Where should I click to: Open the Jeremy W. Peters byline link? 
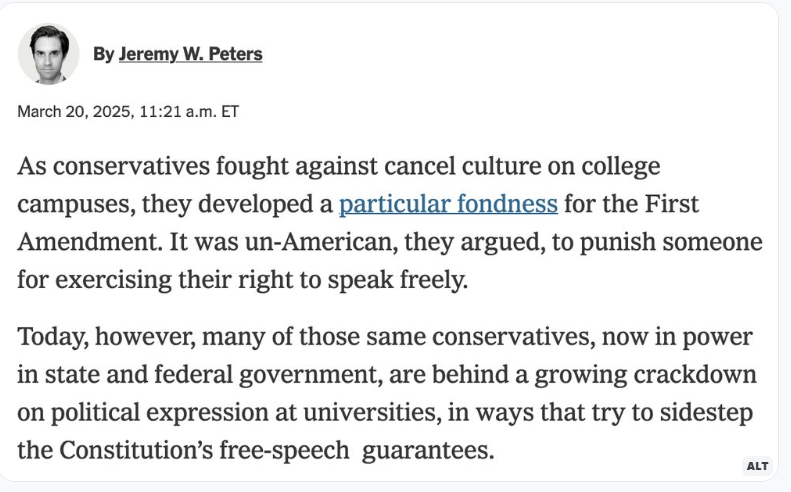191,54
